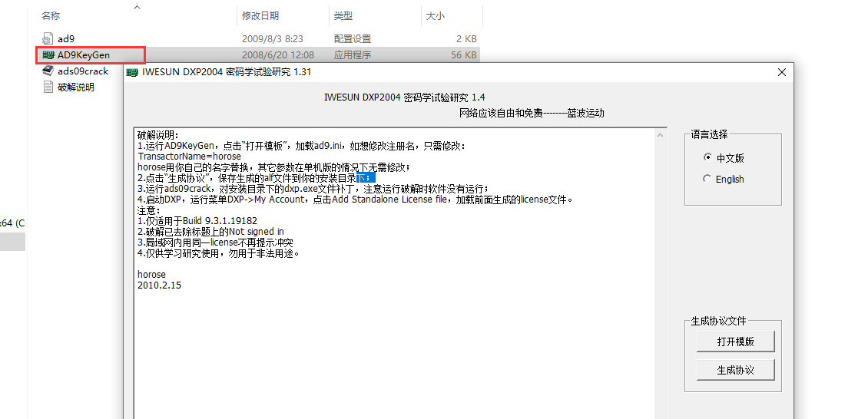Click the 破解说明 text document icon
Viewport: 868px width, 419px height.
pyautogui.click(x=48, y=87)
